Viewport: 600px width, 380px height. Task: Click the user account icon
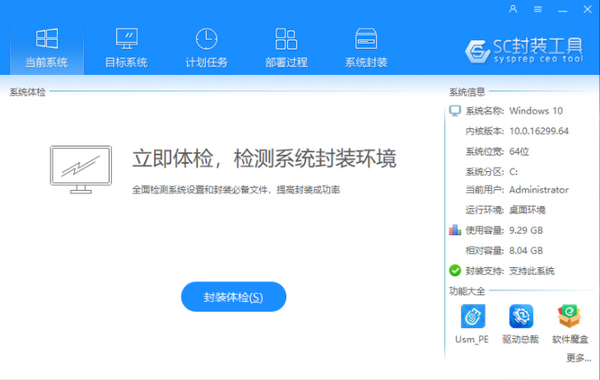click(x=513, y=9)
